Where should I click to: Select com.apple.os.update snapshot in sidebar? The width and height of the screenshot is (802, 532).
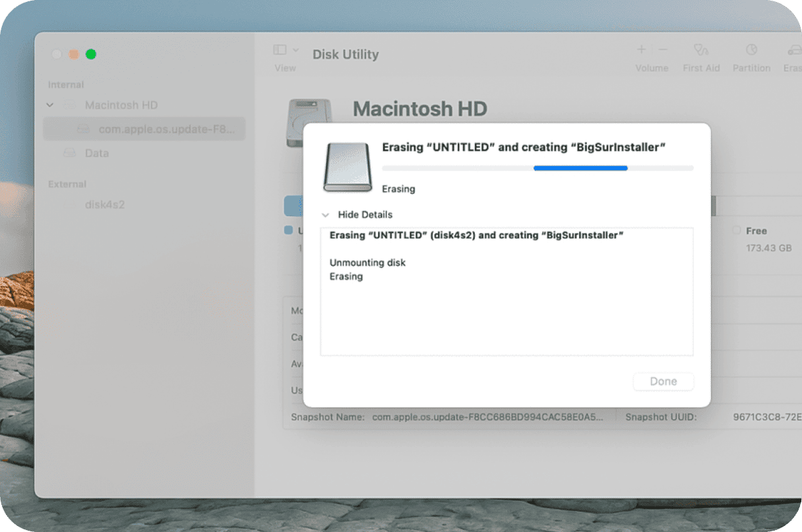tap(144, 129)
